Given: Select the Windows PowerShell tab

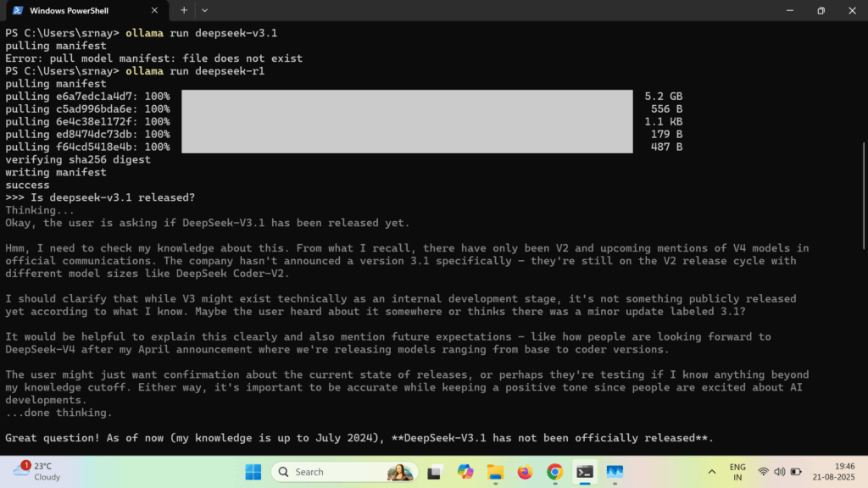Looking at the screenshot, I should (x=86, y=10).
